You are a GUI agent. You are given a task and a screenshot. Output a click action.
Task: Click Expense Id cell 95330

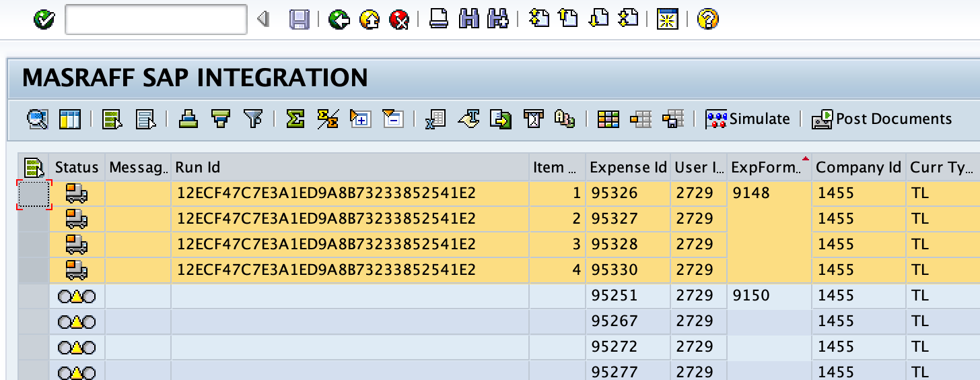point(628,270)
